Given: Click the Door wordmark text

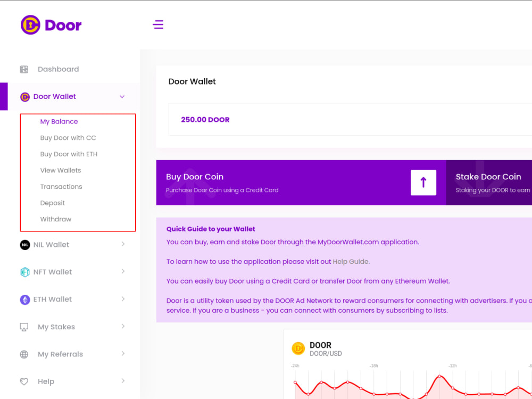Looking at the screenshot, I should tap(63, 25).
